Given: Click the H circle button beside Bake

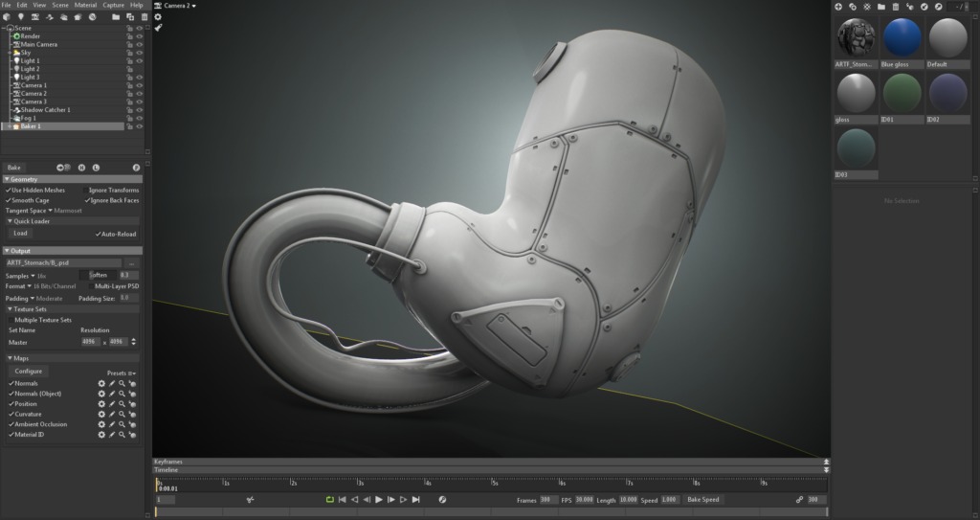Looking at the screenshot, I should pos(81,168).
